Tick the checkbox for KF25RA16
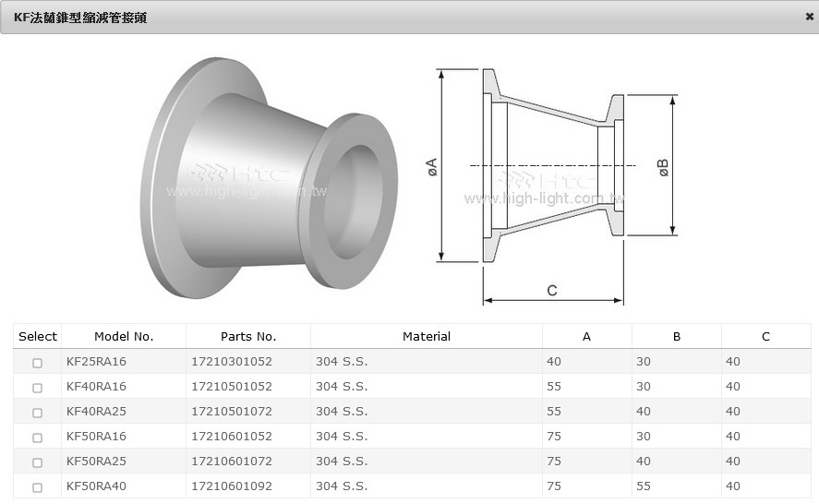 (x=38, y=363)
